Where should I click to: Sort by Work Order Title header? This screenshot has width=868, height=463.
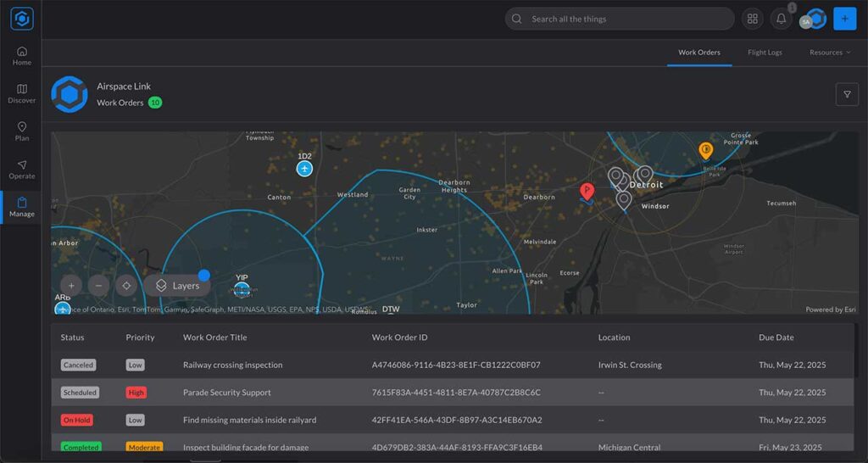coord(214,337)
